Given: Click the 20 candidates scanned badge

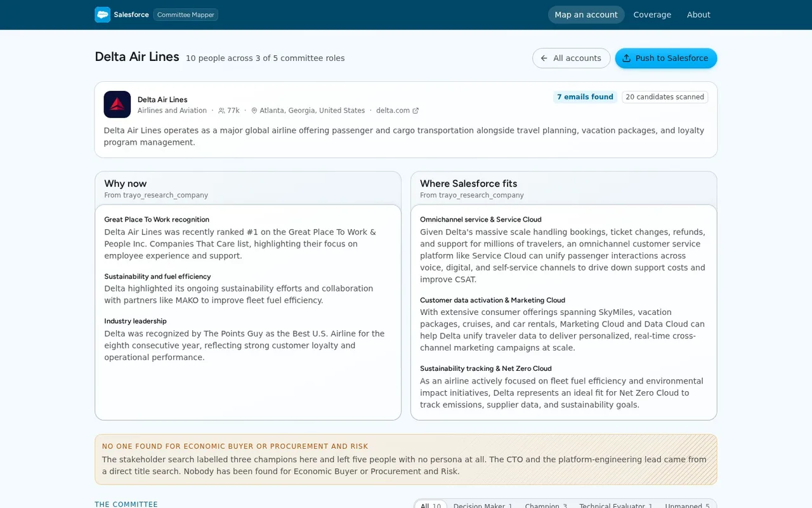Looking at the screenshot, I should 665,97.
